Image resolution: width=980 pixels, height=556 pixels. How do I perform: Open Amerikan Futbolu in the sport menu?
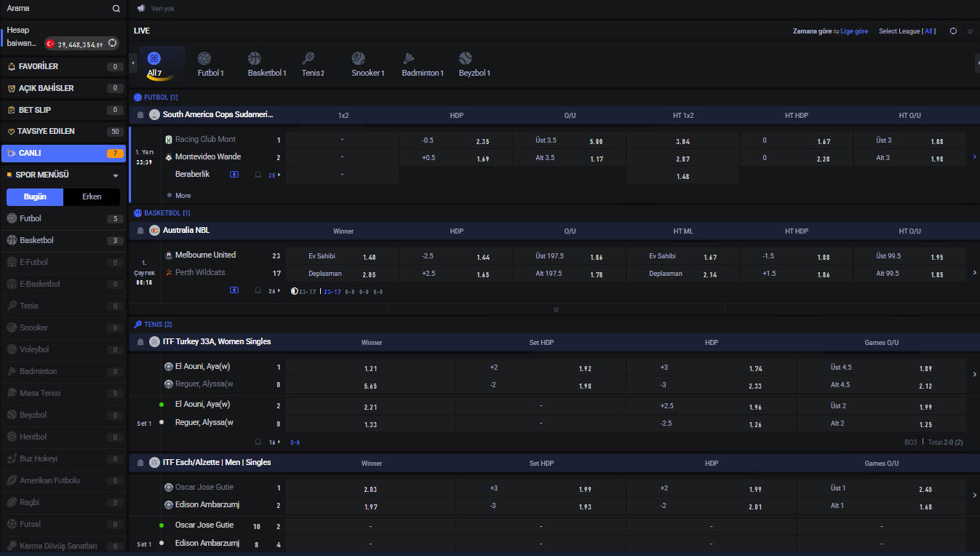pos(63,480)
